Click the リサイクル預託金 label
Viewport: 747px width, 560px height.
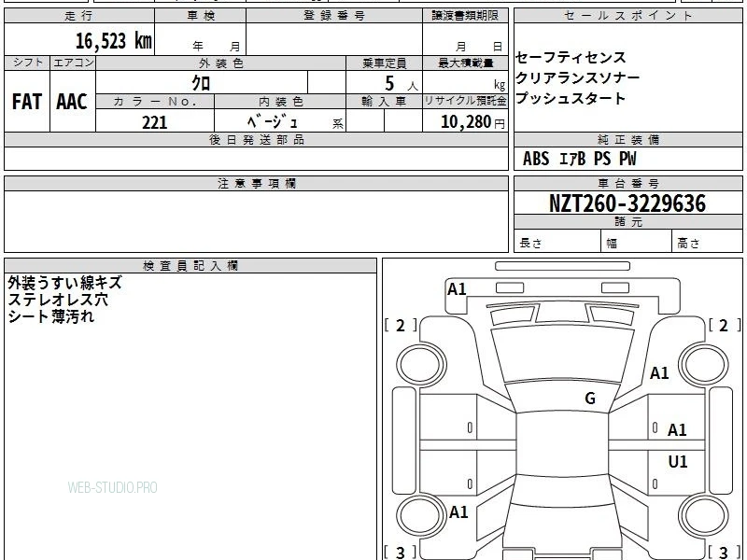465,102
